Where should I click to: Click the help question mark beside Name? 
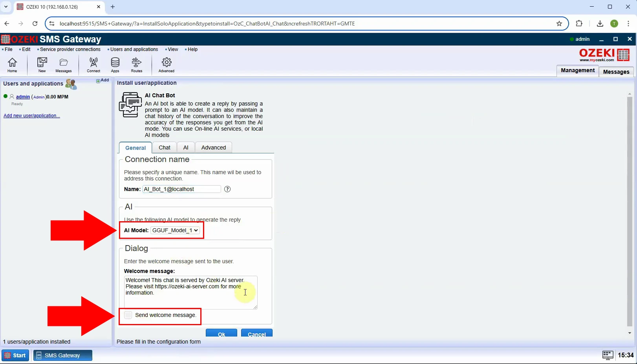pos(227,189)
